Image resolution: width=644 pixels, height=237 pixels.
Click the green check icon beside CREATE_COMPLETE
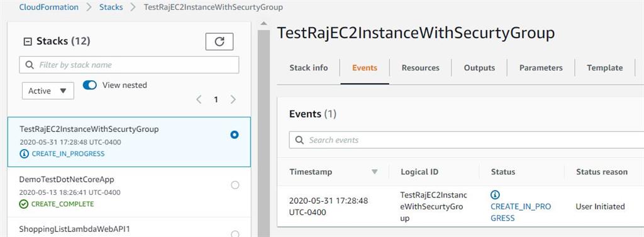pyautogui.click(x=24, y=204)
